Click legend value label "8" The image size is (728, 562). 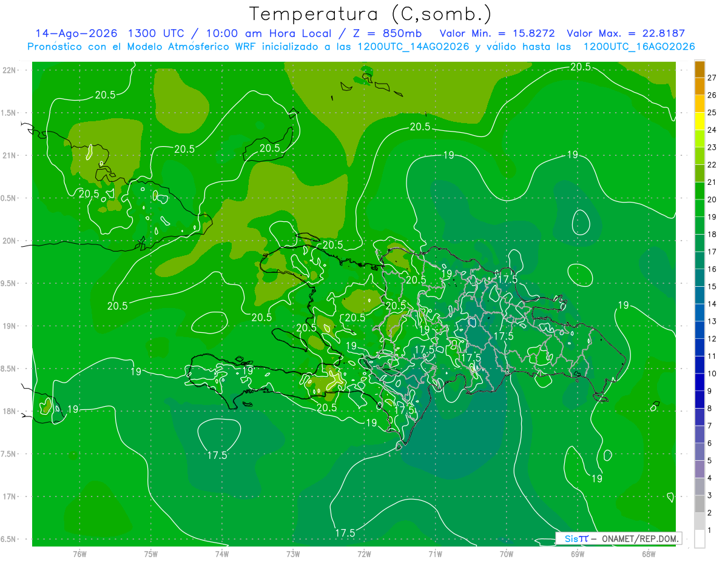point(710,408)
